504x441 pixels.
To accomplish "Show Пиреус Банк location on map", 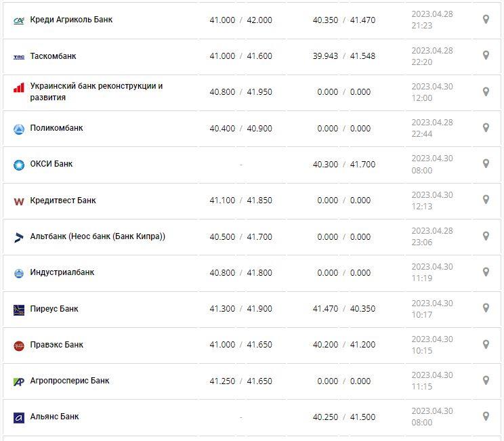I will [x=486, y=308].
